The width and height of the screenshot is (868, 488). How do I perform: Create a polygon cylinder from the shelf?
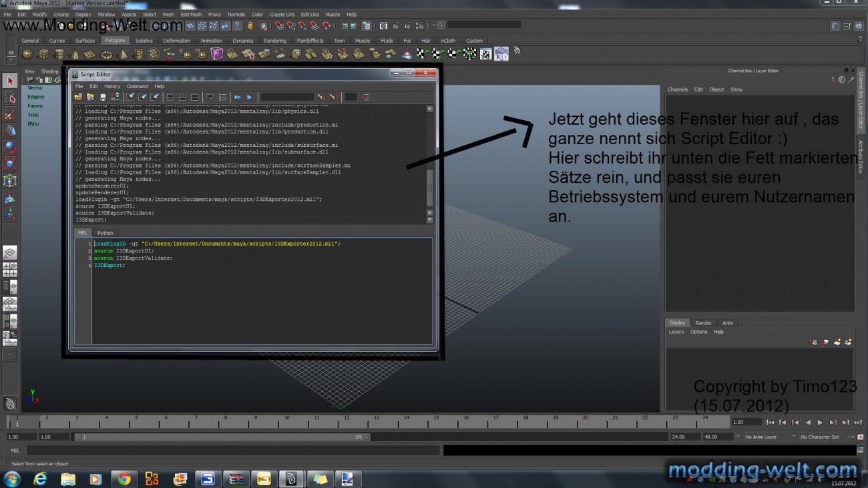59,54
